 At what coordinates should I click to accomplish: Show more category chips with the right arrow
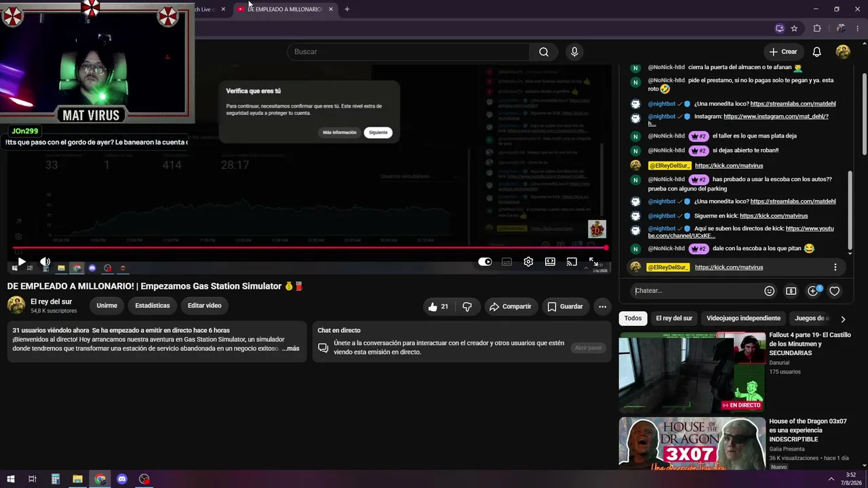(x=843, y=319)
